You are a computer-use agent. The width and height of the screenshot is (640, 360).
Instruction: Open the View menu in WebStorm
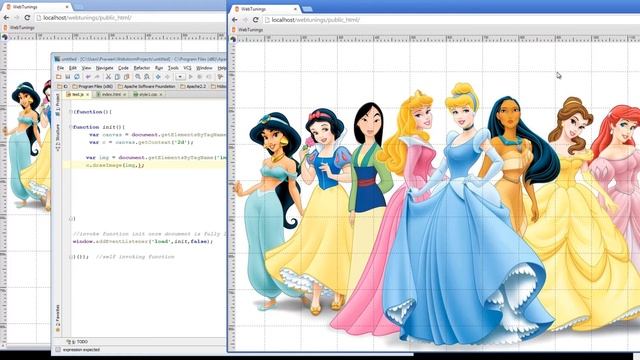coord(86,68)
